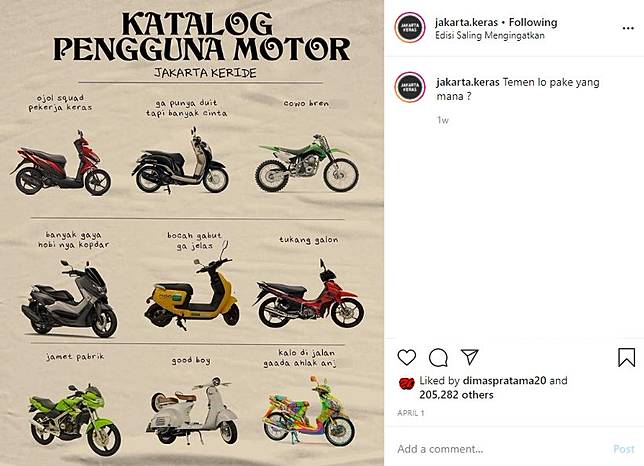Open comments with speech bubble icon
Viewport: 644px width, 466px height.
[438, 357]
